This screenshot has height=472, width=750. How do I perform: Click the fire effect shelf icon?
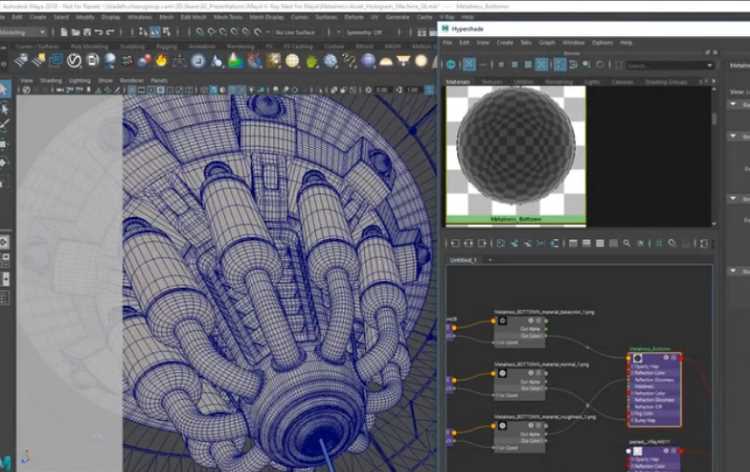tap(161, 61)
